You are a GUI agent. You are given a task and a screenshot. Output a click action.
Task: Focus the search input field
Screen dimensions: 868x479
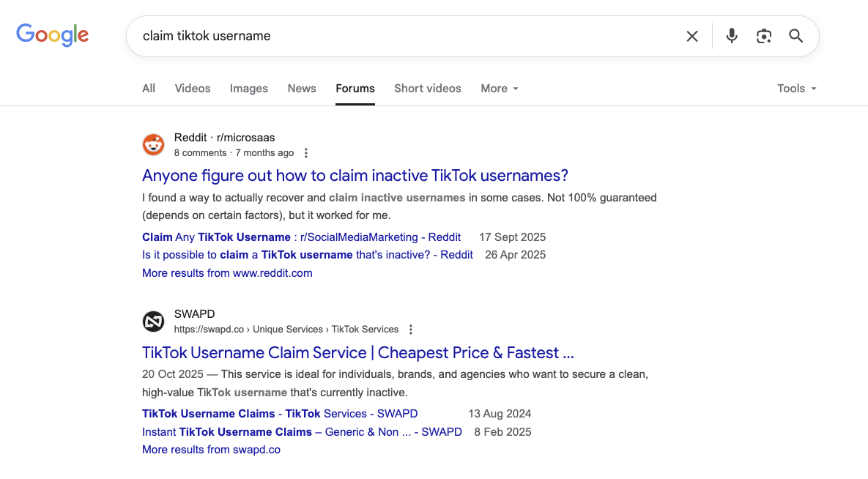403,36
